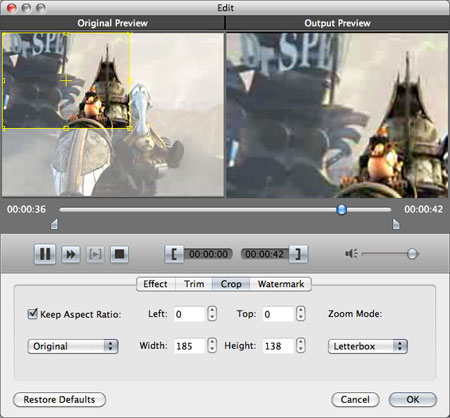Click the trim end time 00:00:42 field
Screen dimensions: 450x418
(265, 254)
